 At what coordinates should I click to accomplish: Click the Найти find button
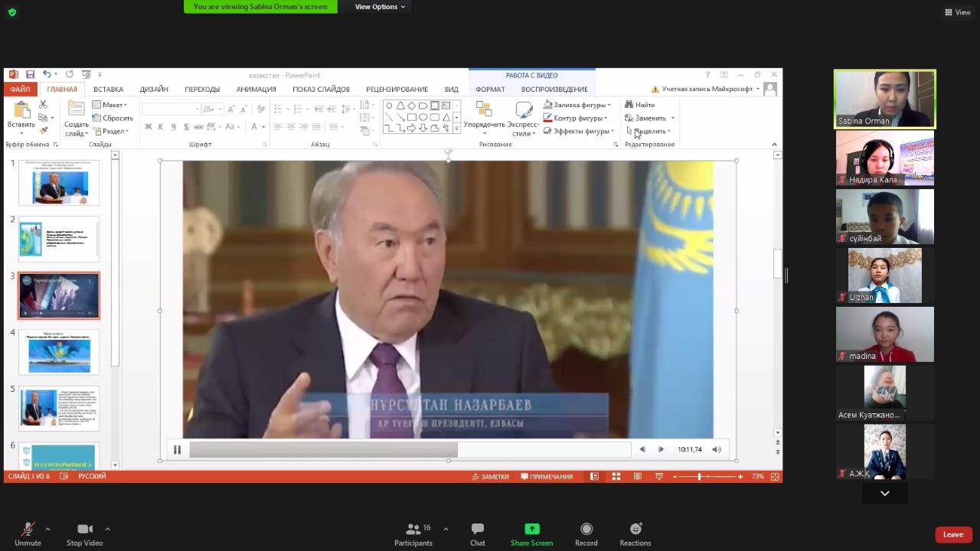coord(640,105)
